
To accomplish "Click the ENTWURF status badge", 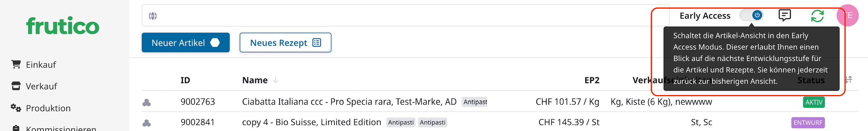I will [x=808, y=123].
